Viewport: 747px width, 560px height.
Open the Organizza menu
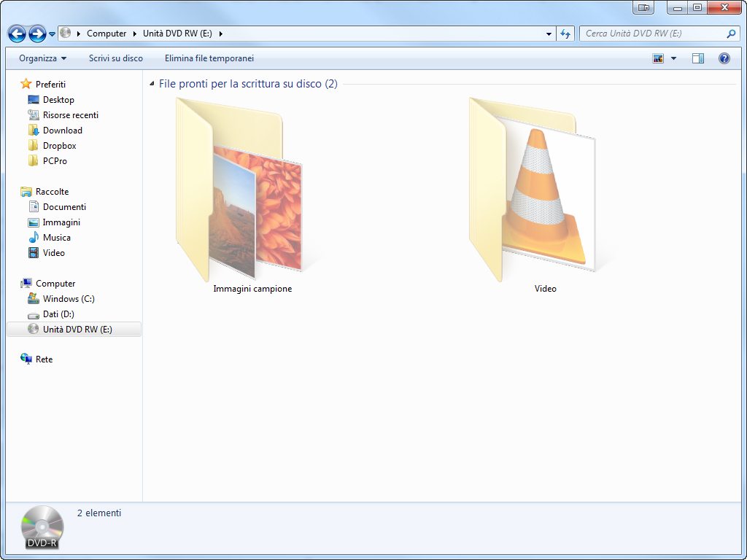tap(42, 58)
